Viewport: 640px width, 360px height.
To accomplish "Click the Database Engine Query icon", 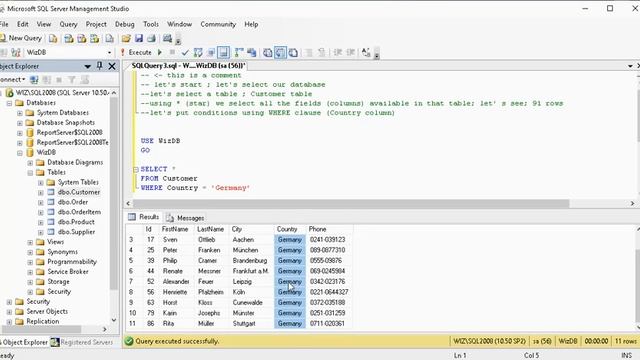I will tap(53, 38).
